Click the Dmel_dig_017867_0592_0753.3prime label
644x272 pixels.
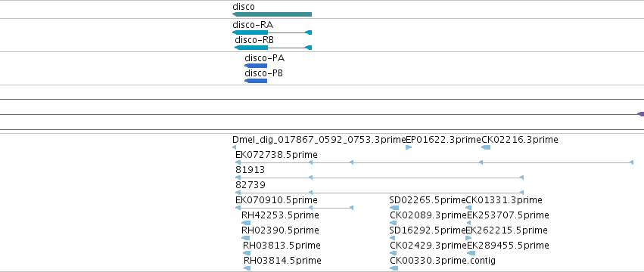[319, 140]
